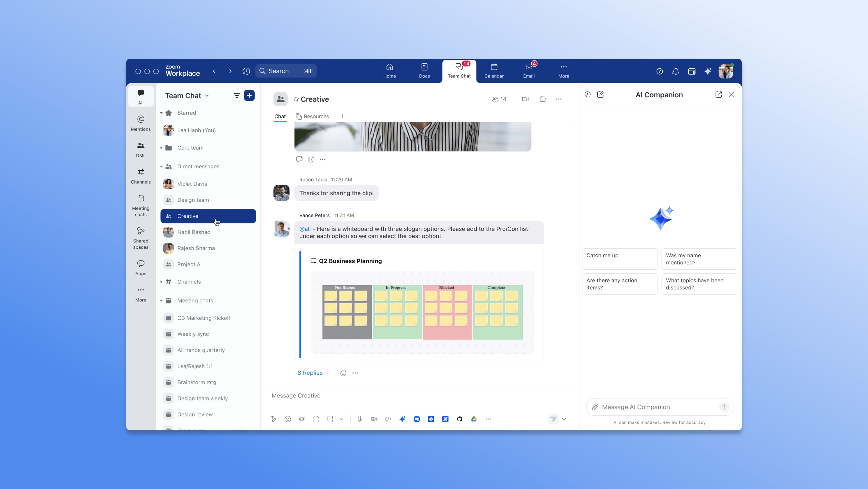Screen dimensions: 868x489
Task: Open the emoji picker in message toolbar
Action: [287, 419]
